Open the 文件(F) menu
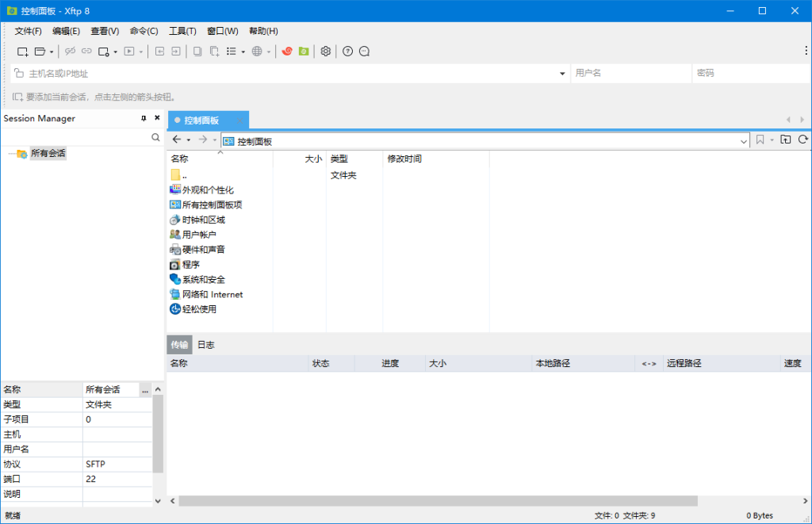Screen dimensions: 812x524 pyautogui.click(x=28, y=31)
